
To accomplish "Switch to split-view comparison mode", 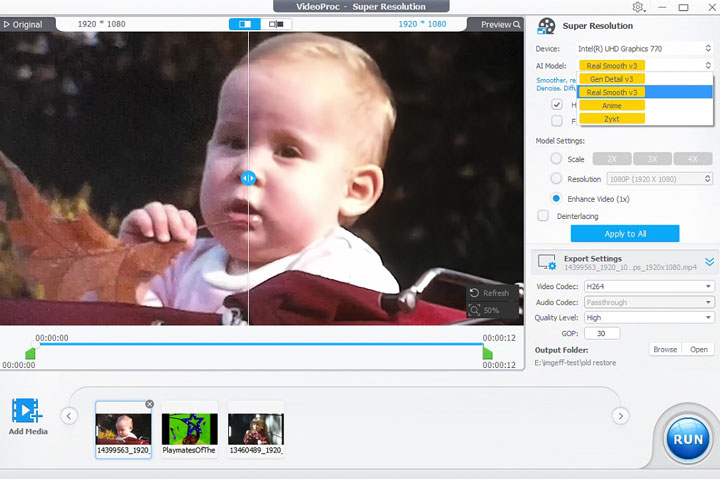I will pyautogui.click(x=245, y=24).
